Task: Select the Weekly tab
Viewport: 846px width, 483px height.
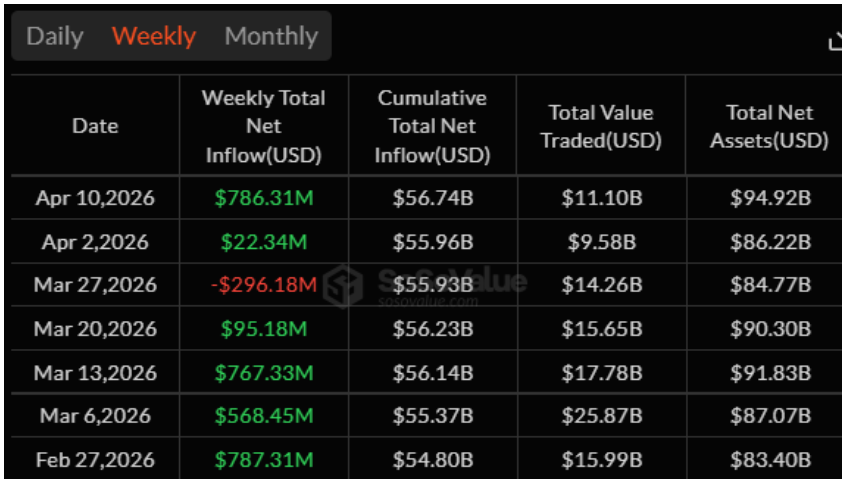Action: point(154,36)
